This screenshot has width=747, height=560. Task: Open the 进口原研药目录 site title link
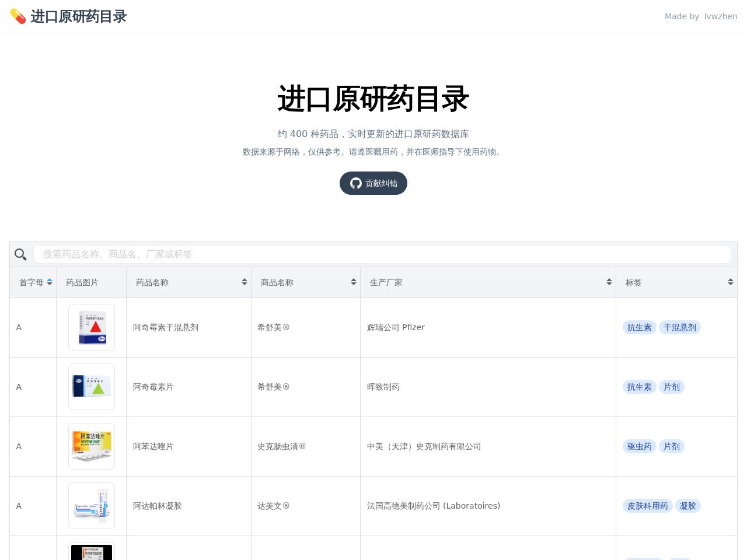(x=79, y=16)
